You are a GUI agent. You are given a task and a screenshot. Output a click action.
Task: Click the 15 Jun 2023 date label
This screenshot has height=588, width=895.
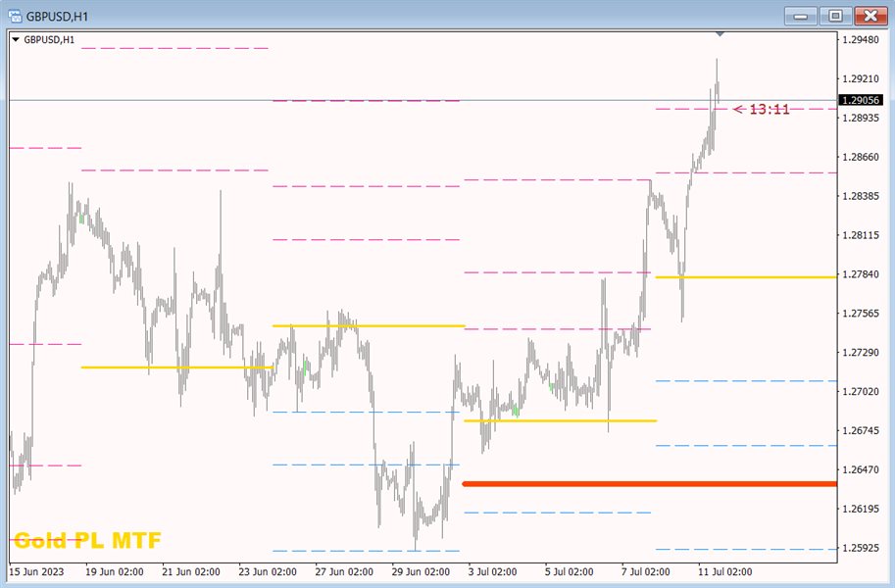36,571
